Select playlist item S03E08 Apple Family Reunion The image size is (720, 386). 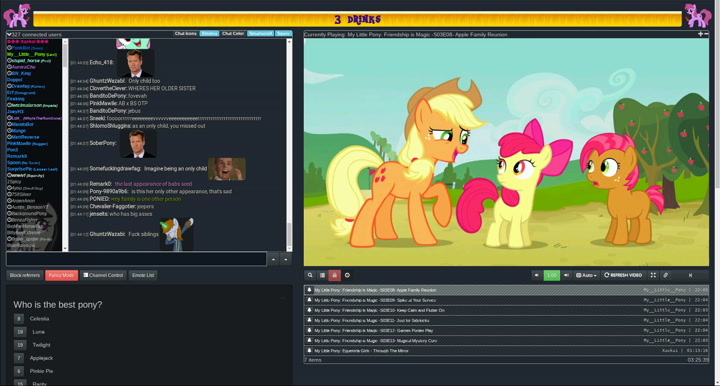(506, 290)
